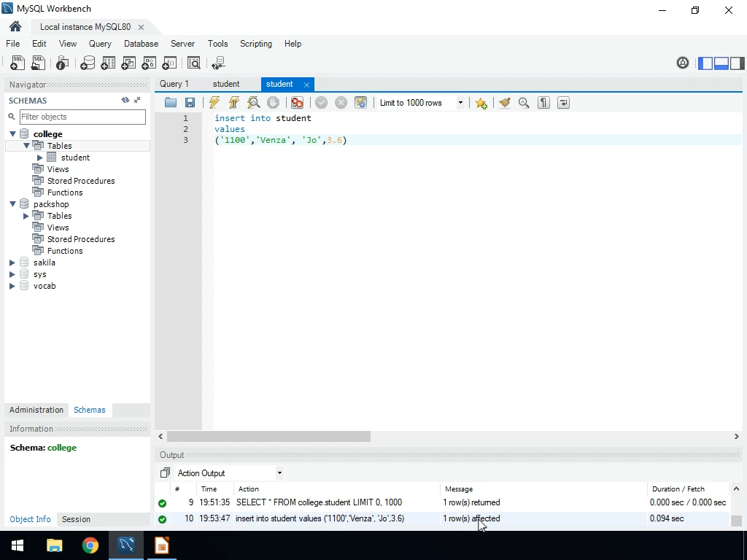
Task: Collapse the college Tables node
Action: (x=27, y=146)
